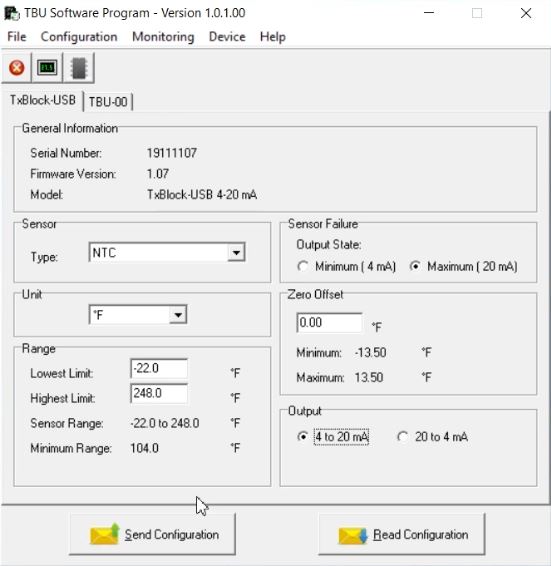Select Maximum (20 mA) output state
Viewport: 551px width, 566px height.
click(415, 267)
